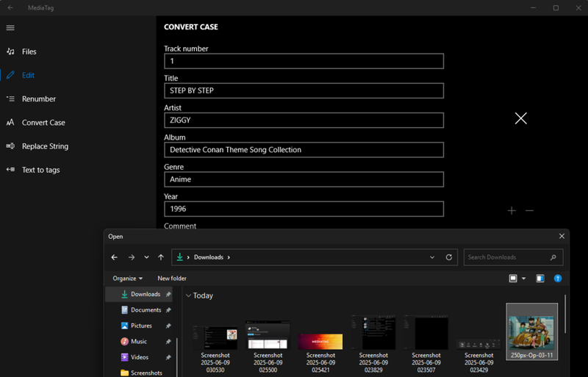Click the large X remove cover icon
Screen dimensions: 588x377
pyautogui.click(x=521, y=118)
